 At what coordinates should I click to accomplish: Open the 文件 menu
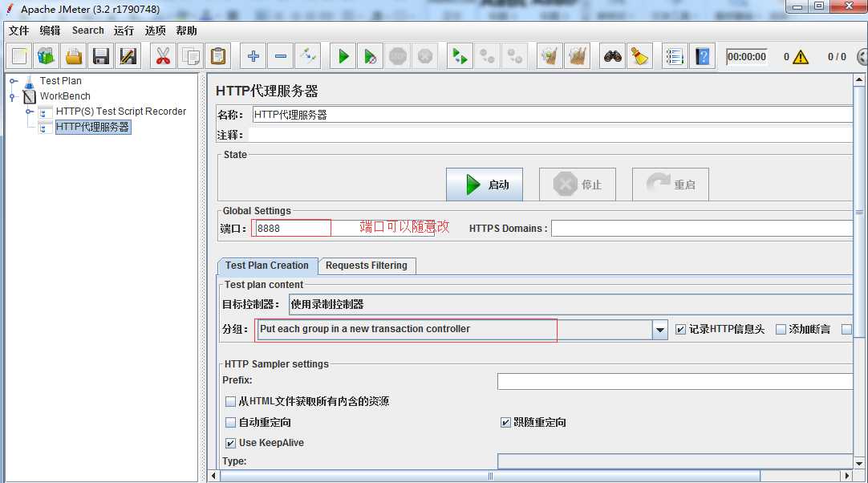[18, 30]
